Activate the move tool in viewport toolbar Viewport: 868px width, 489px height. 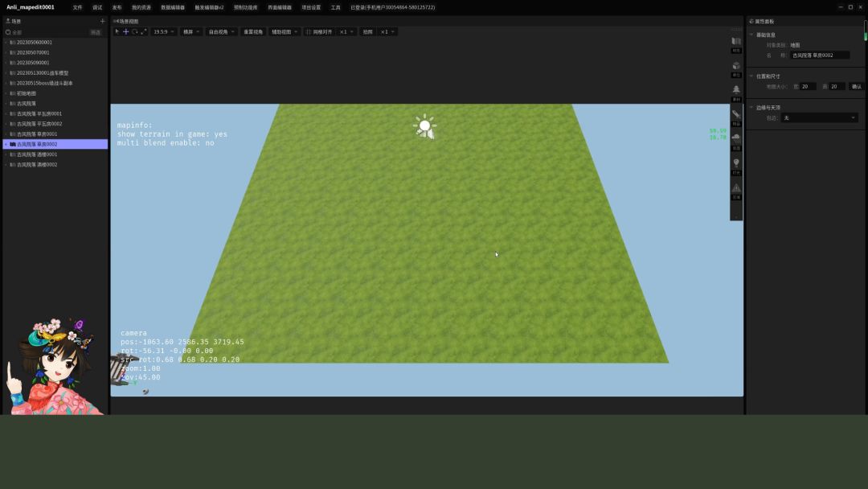pos(125,31)
